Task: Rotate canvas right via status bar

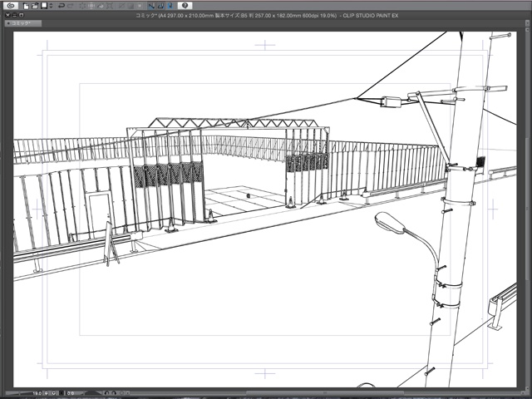Action: [x=114, y=393]
